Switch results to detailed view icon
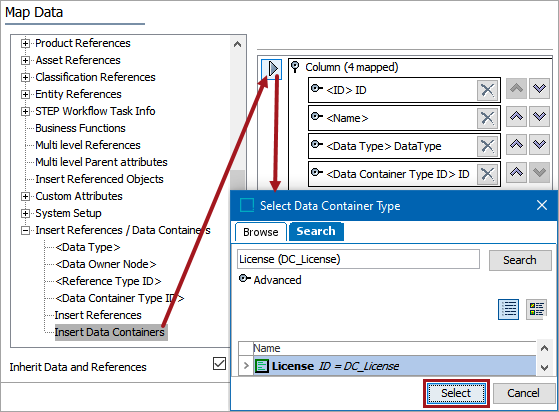 537,309
